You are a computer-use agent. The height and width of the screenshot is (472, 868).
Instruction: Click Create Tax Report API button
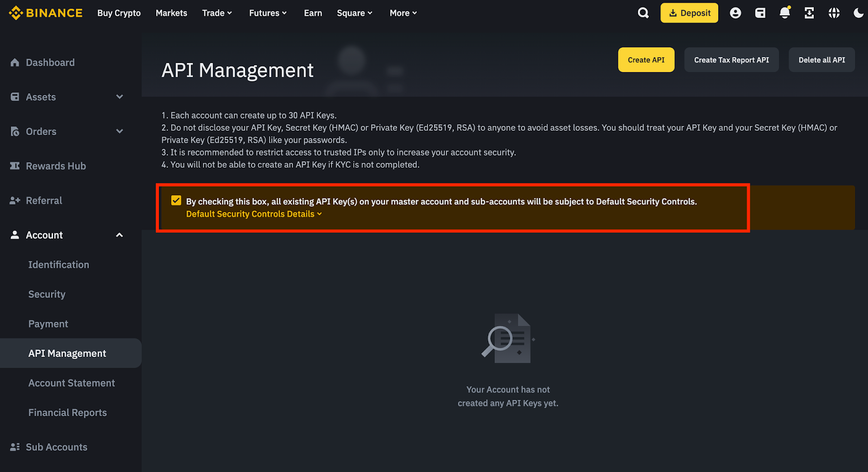pyautogui.click(x=731, y=60)
